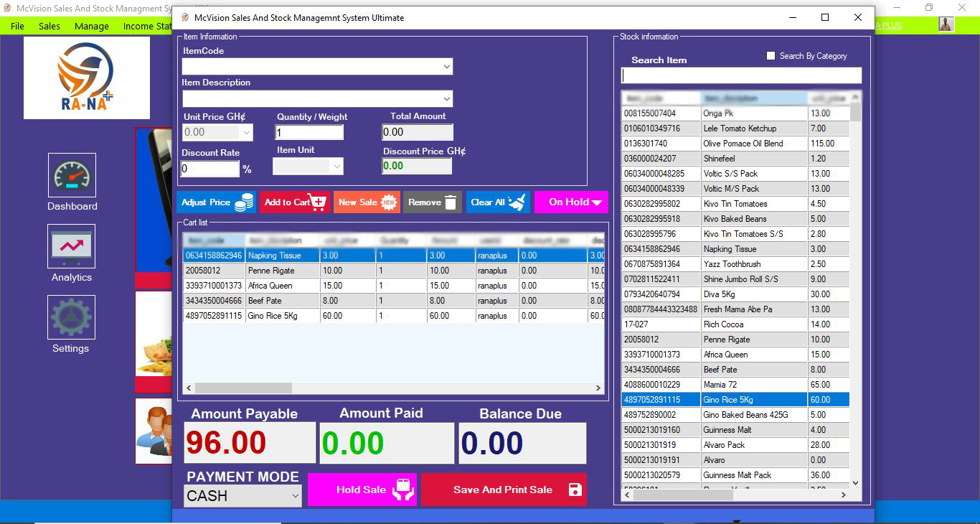980x524 pixels.
Task: Click stock list horizontal scrollbar right arrow
Action: pos(844,495)
